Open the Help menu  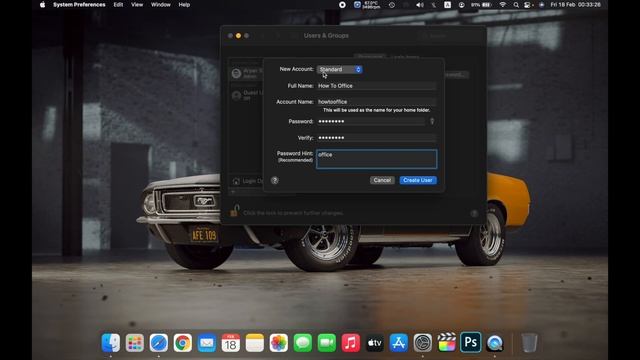pyautogui.click(x=184, y=4)
